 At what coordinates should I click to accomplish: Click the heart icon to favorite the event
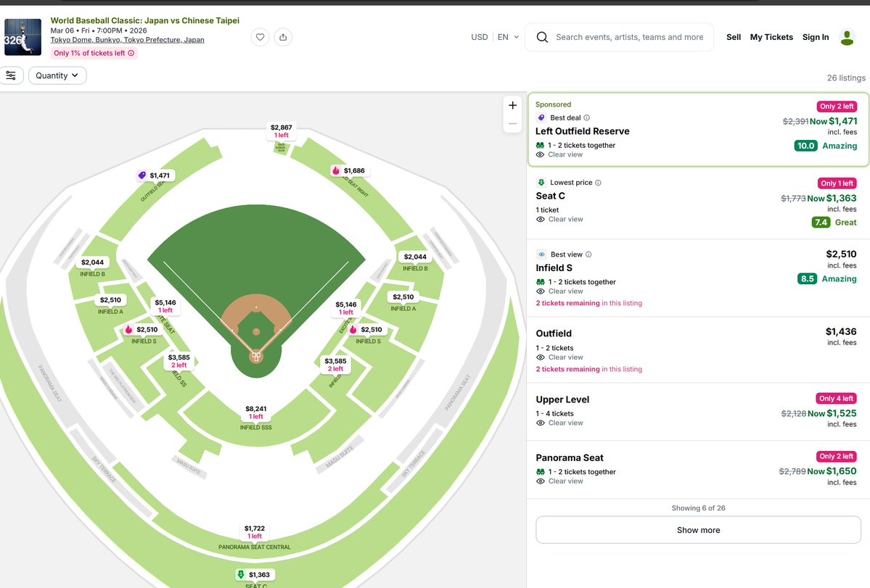260,37
